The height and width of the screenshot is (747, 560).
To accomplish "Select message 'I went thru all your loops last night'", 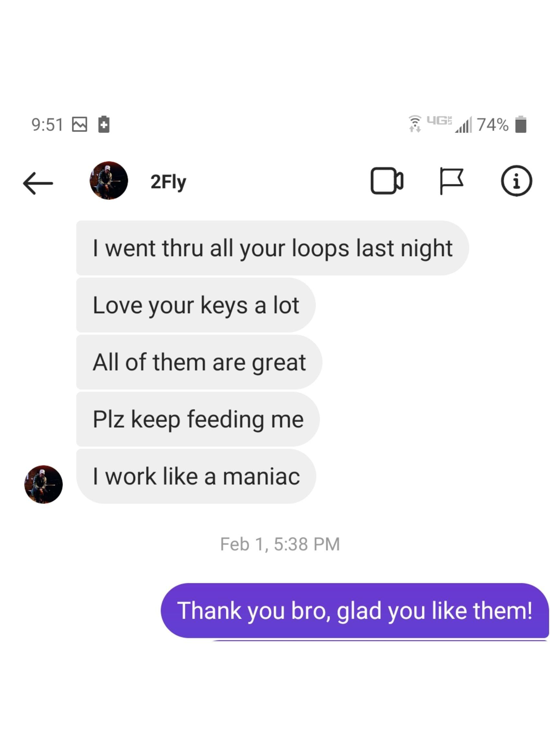I will [273, 248].
